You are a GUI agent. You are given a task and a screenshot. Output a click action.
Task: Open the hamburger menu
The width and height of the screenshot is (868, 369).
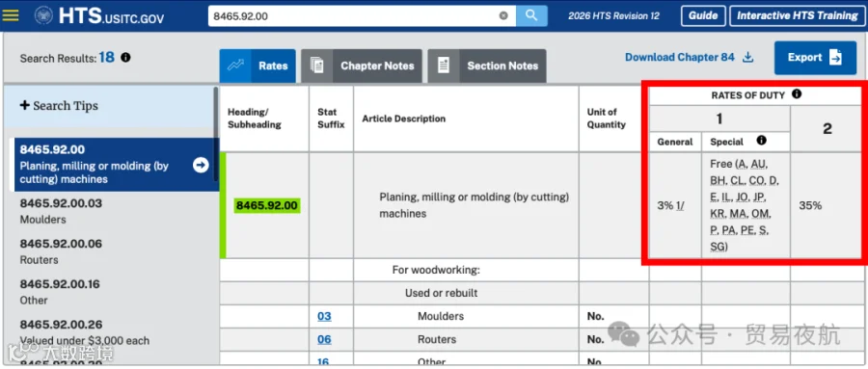(x=11, y=15)
